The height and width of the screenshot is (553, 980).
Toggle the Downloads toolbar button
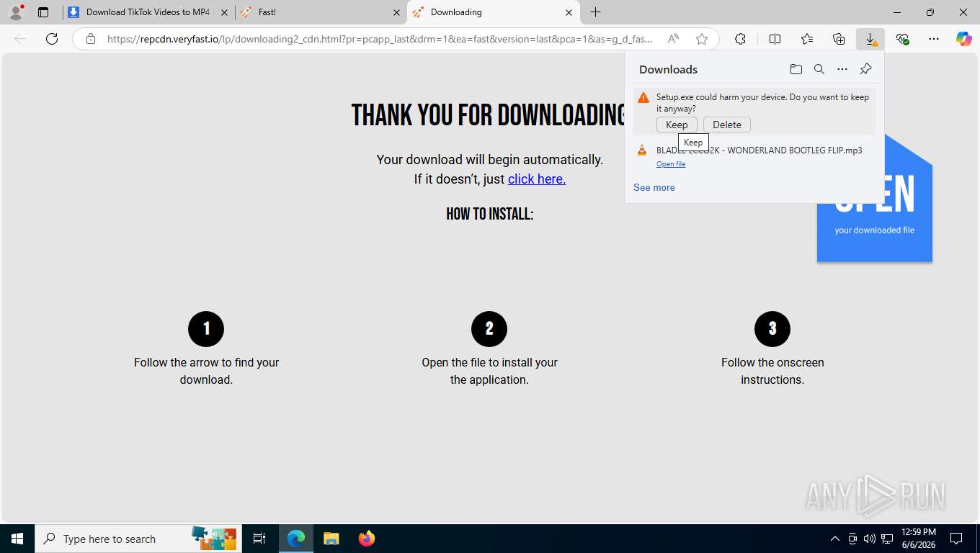[870, 39]
